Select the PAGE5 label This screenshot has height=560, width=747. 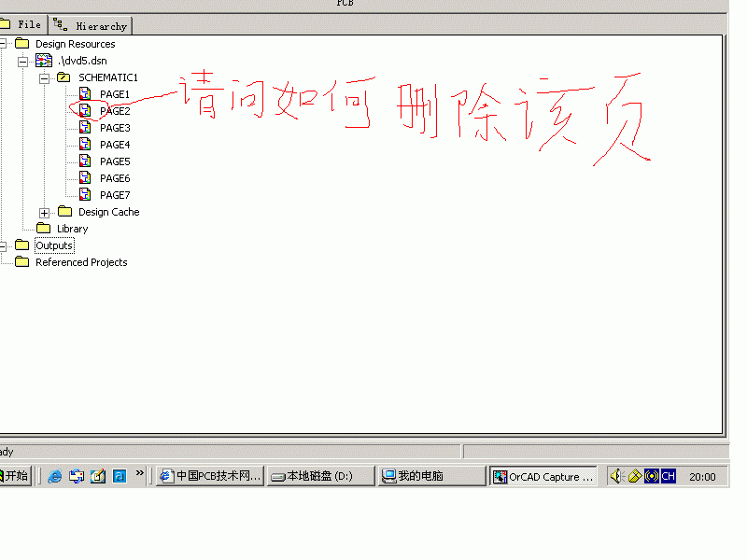tap(115, 161)
